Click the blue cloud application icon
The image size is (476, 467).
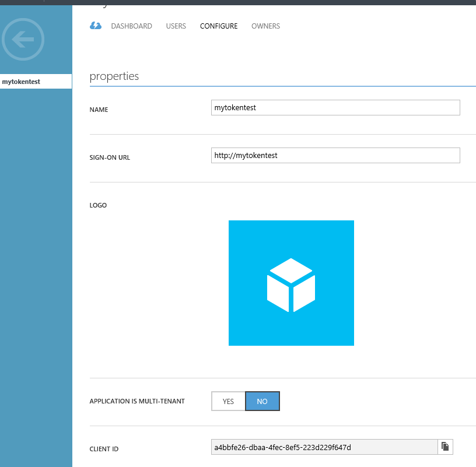coord(95,26)
